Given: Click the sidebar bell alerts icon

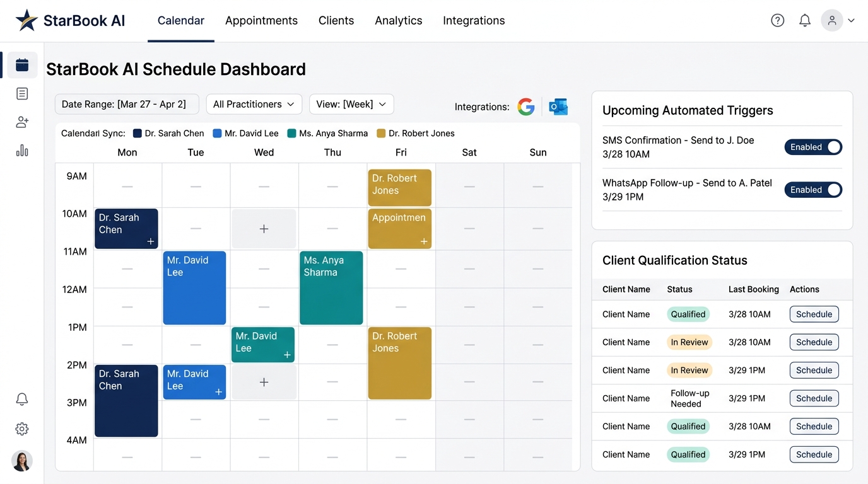Looking at the screenshot, I should [x=22, y=399].
